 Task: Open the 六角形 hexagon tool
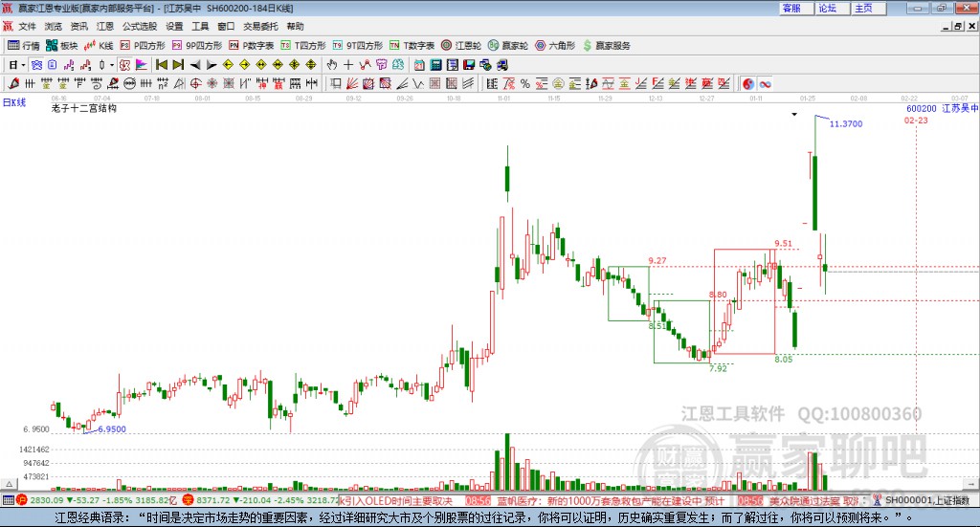tap(555, 46)
